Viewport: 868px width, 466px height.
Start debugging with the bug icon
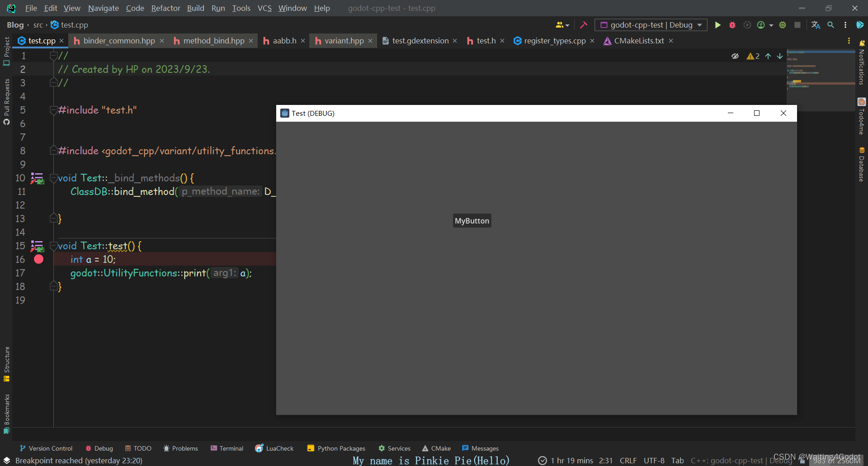(x=732, y=25)
